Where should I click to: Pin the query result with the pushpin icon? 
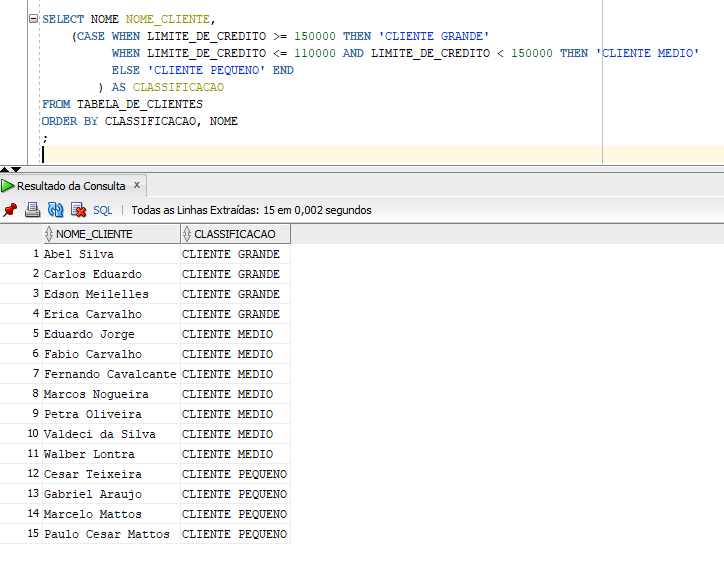[10, 210]
